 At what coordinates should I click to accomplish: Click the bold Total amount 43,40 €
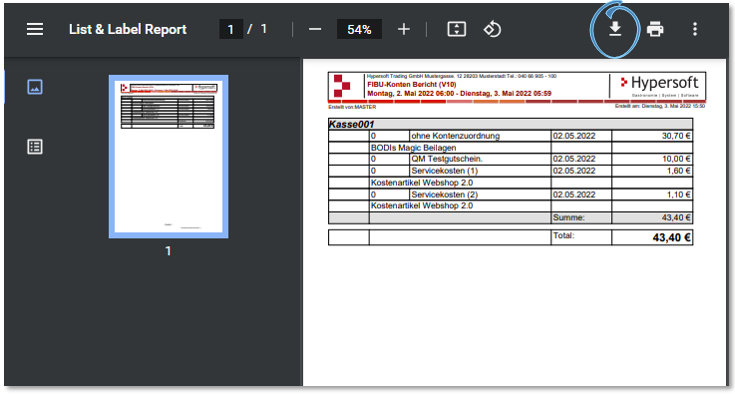click(671, 238)
